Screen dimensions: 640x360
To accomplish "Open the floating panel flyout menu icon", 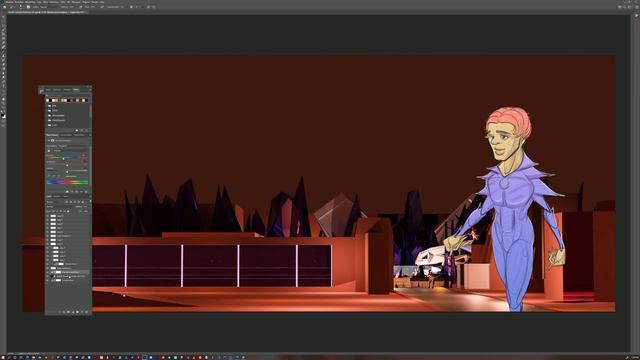I will click(x=90, y=89).
